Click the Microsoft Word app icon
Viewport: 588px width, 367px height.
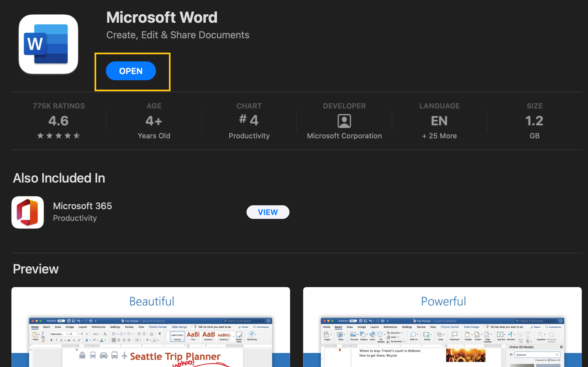(x=48, y=44)
